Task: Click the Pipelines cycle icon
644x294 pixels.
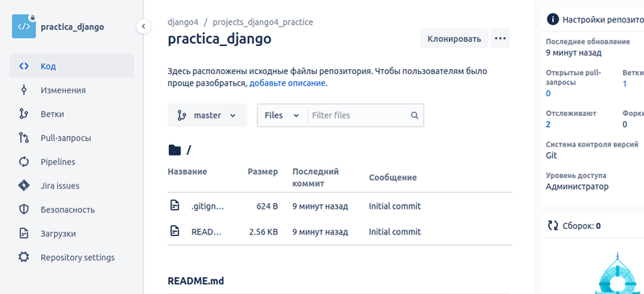Action: (24, 162)
